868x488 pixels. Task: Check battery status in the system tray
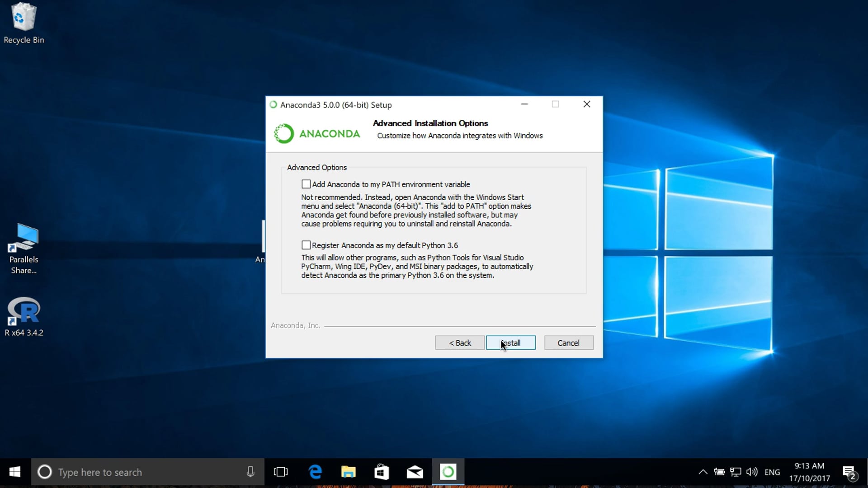click(x=719, y=472)
